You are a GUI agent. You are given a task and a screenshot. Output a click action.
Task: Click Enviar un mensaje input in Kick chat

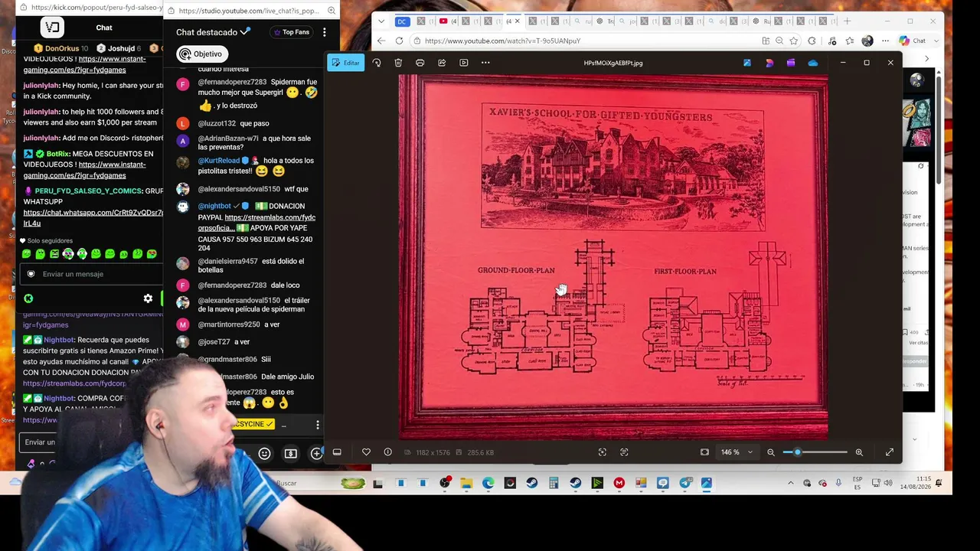(x=91, y=274)
